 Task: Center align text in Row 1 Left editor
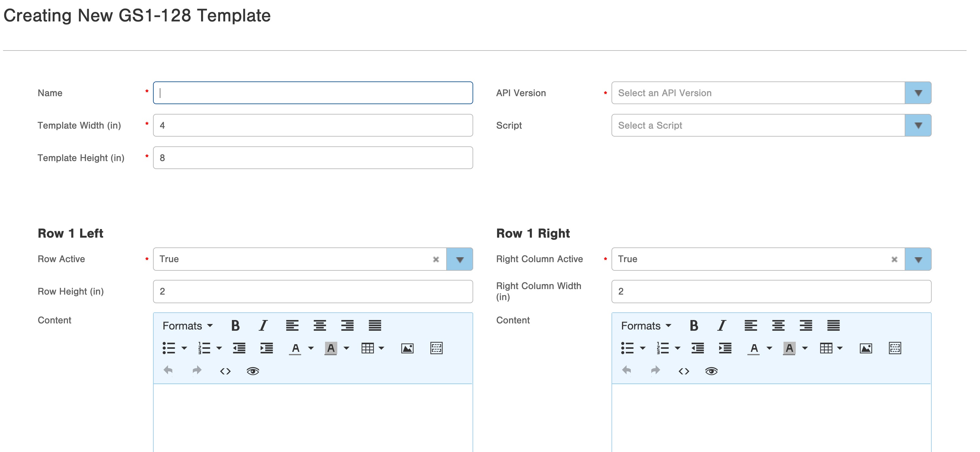[x=320, y=326]
